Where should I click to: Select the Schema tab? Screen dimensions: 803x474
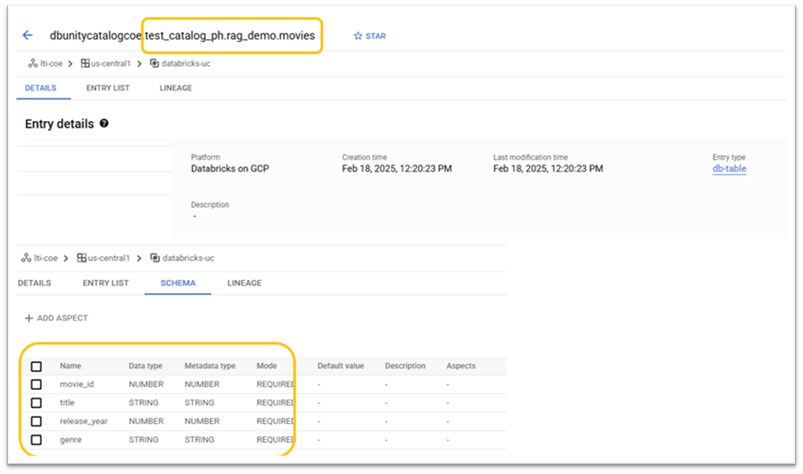click(178, 283)
